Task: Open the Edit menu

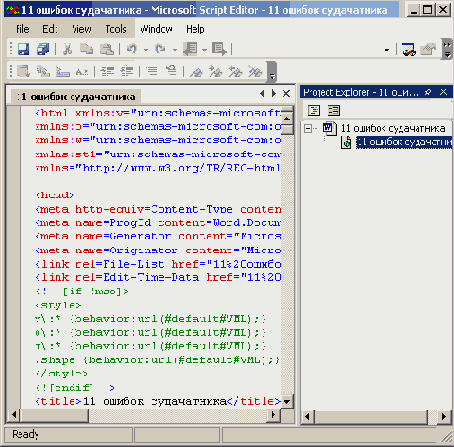Action: (x=50, y=29)
